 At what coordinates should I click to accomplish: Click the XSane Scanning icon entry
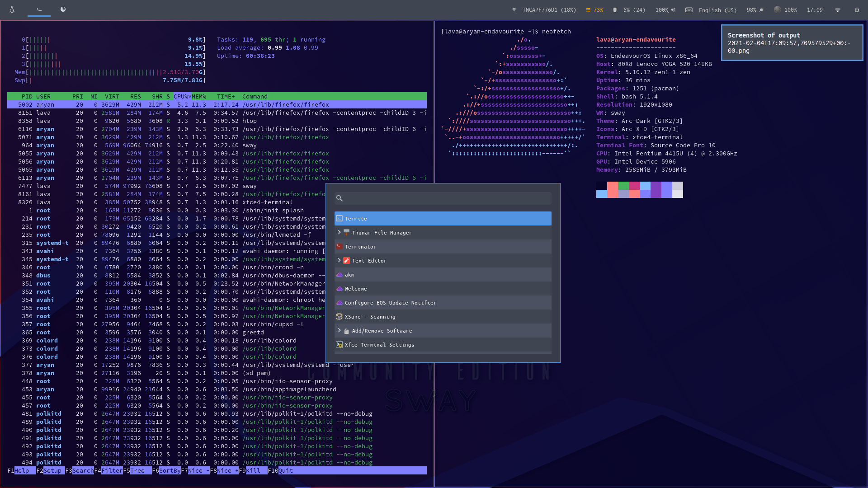point(339,317)
